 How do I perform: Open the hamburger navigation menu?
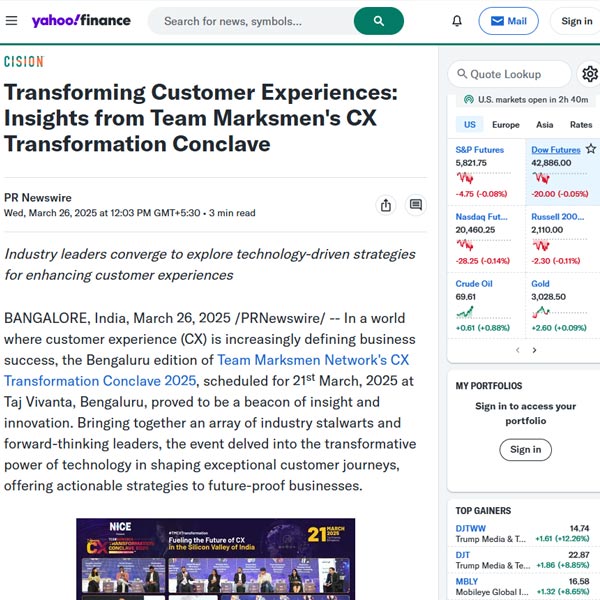(x=11, y=21)
